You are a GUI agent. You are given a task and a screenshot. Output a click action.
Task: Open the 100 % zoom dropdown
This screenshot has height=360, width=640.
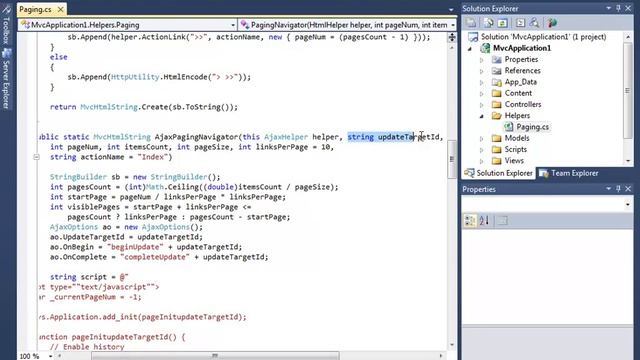click(x=51, y=356)
